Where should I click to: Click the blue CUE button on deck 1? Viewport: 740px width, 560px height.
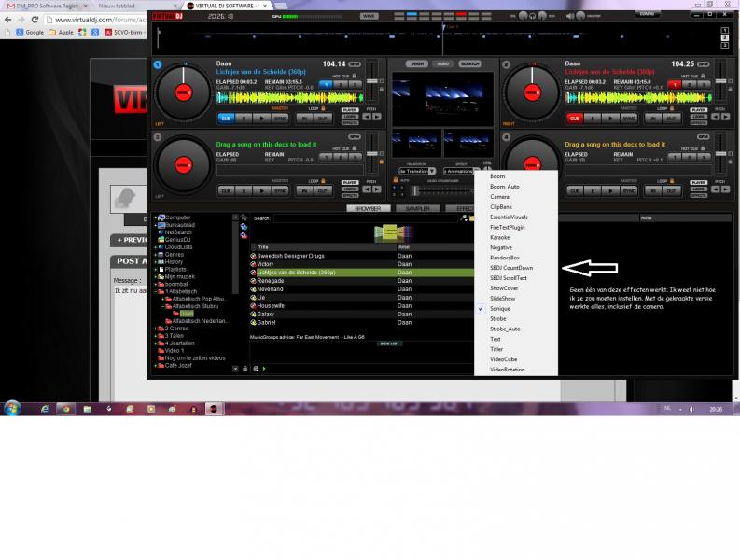point(226,118)
